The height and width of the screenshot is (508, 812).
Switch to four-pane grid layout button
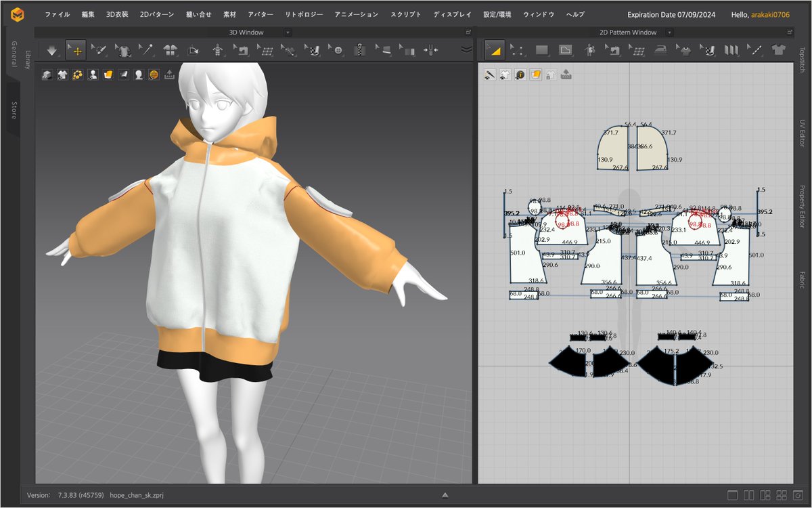(x=783, y=495)
